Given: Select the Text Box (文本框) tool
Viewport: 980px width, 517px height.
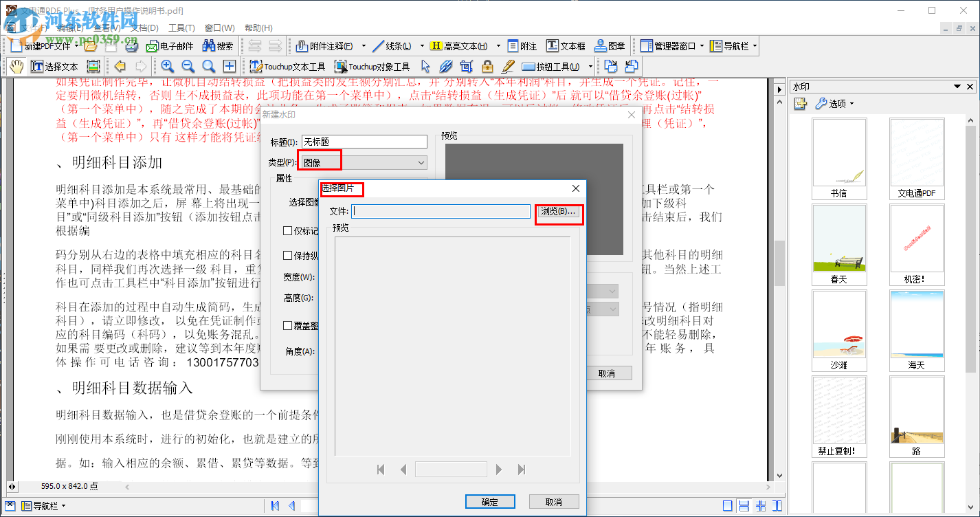Looking at the screenshot, I should 566,46.
